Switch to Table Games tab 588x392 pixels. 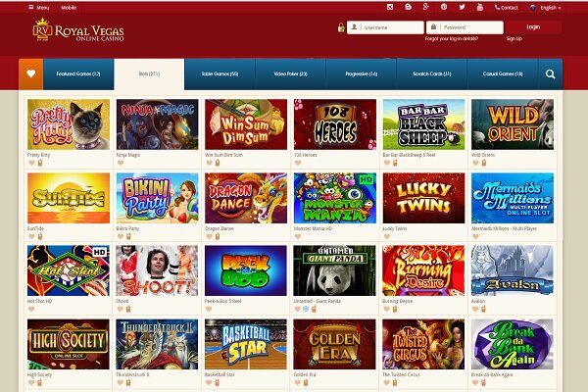[220, 73]
